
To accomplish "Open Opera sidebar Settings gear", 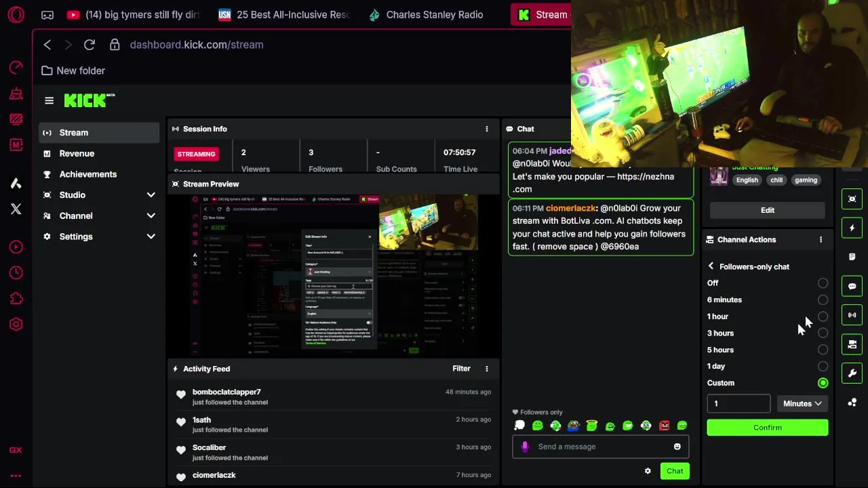I will [16, 325].
